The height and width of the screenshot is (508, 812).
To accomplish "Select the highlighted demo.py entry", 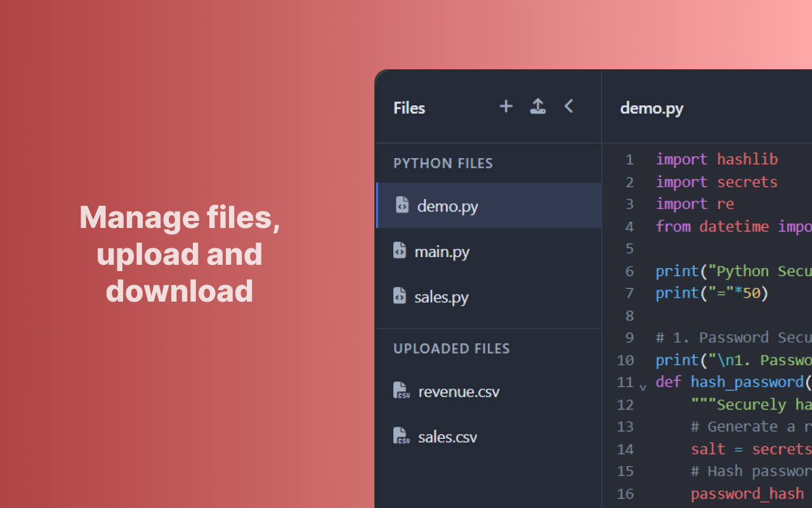I will pos(447,205).
